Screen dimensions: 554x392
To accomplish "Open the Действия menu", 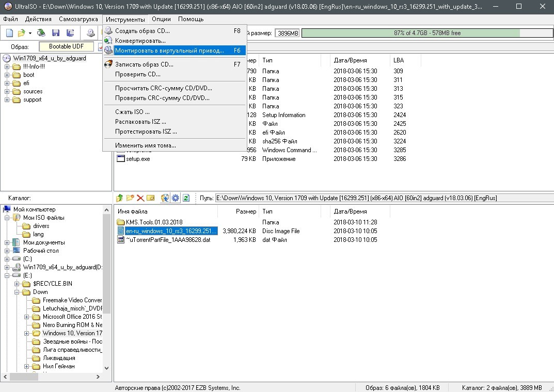I will tap(38, 19).
